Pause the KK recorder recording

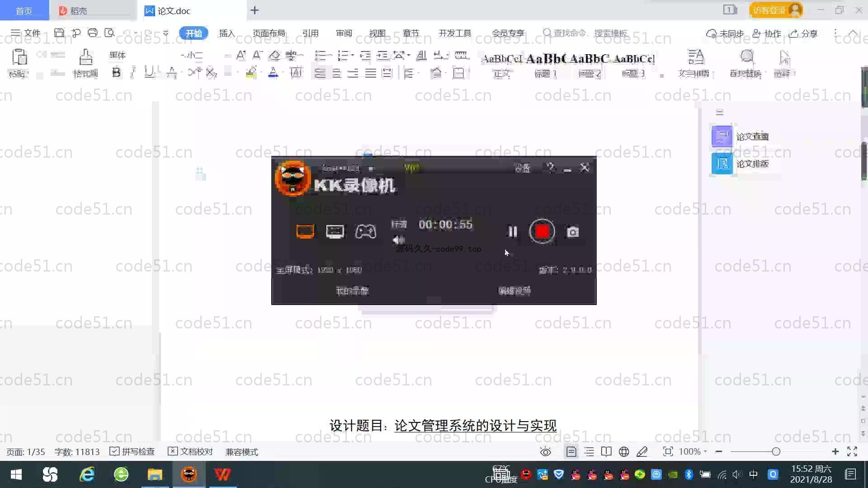(x=512, y=232)
